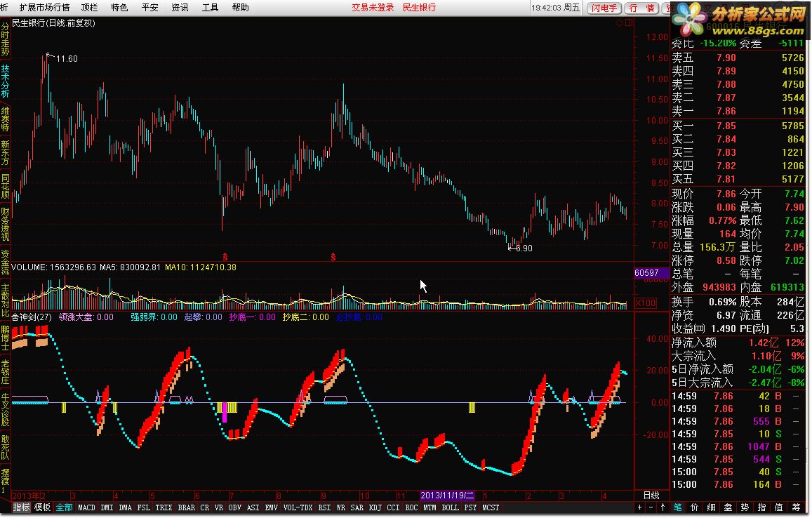Click the 民生银行 red title link
The width and height of the screenshot is (812, 518).
[x=420, y=7]
